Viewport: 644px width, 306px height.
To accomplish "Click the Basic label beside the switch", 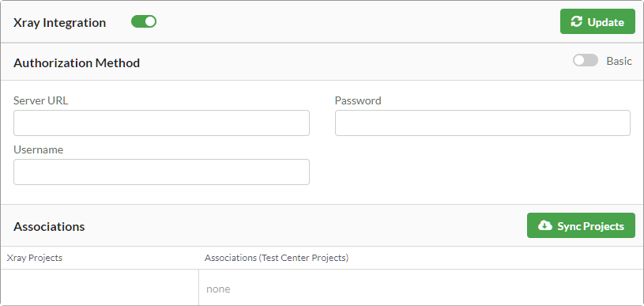I will point(619,61).
